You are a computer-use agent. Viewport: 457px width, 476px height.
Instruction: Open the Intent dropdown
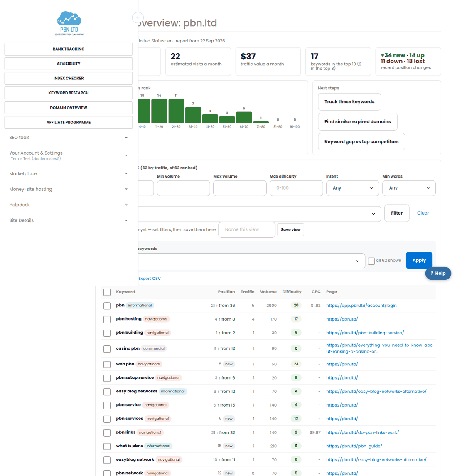pos(353,188)
